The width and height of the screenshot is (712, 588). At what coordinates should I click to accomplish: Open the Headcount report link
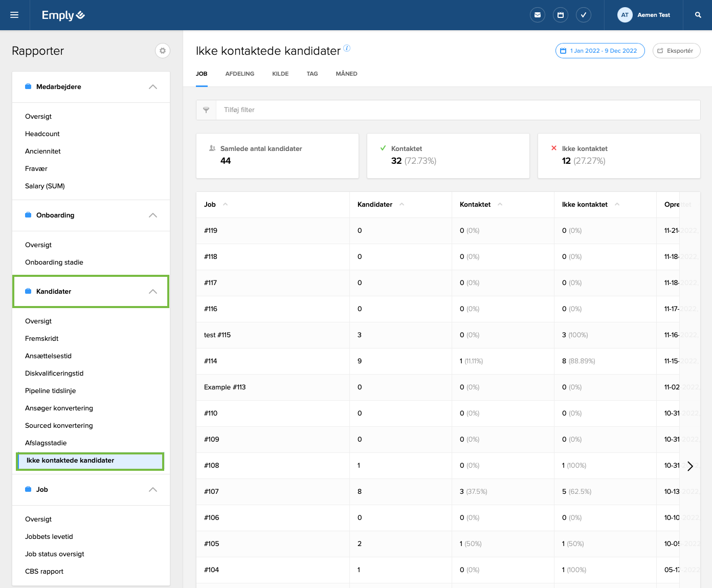pos(42,134)
